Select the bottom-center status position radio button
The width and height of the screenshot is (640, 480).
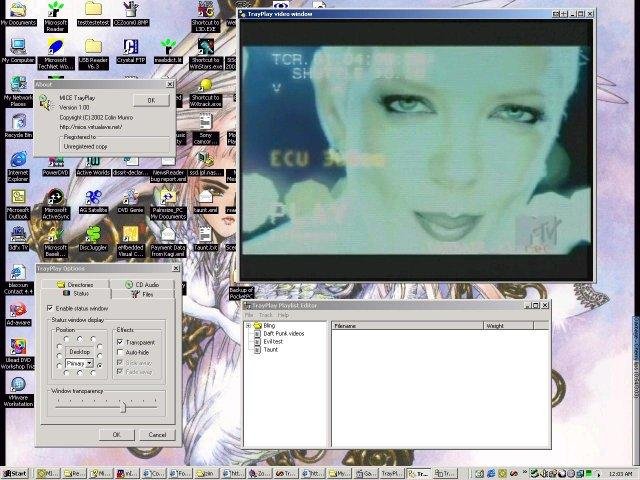pos(80,373)
